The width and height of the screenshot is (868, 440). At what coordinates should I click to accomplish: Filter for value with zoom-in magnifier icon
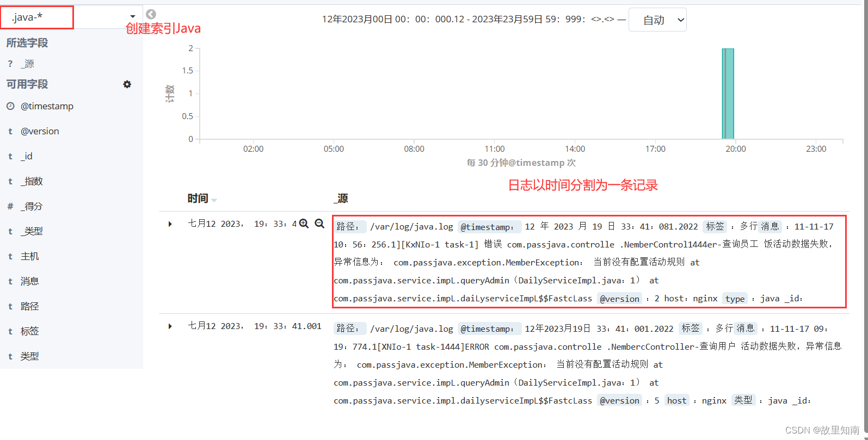304,224
